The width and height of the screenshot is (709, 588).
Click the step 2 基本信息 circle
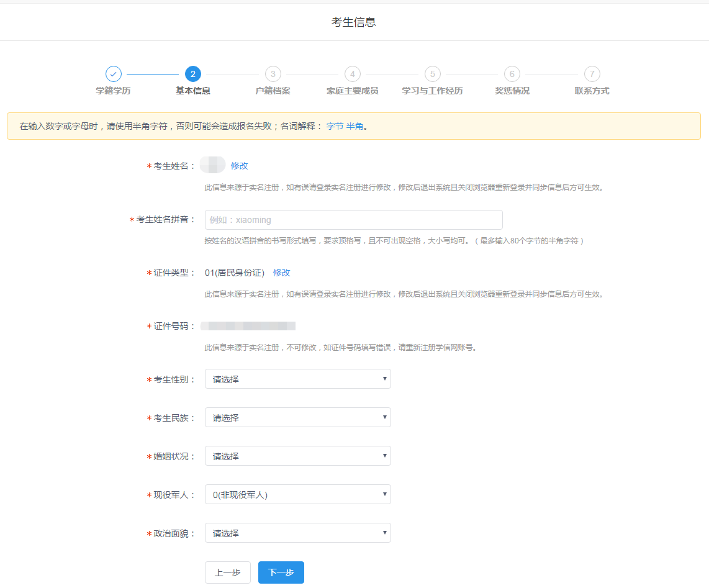(x=193, y=74)
